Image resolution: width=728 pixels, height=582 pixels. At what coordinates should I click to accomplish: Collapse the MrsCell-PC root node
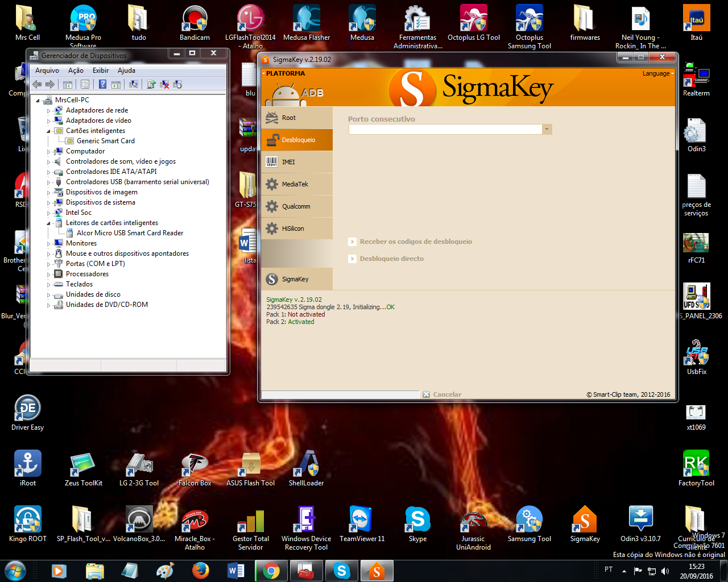pos(38,101)
